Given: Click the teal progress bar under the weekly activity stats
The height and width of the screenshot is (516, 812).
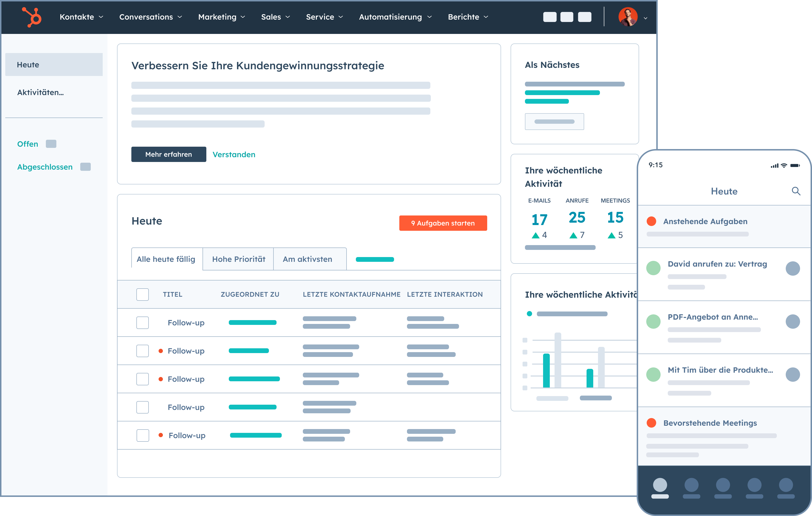Looking at the screenshot, I should (x=559, y=247).
